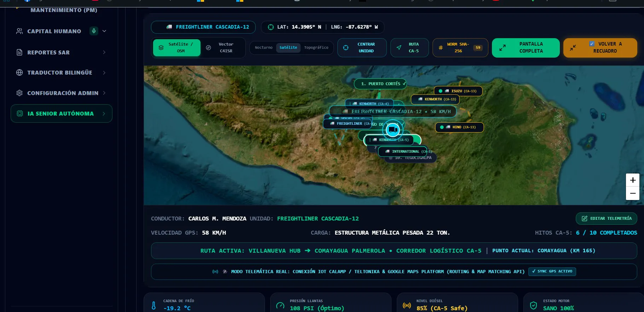Click the 6 / 10 Completados milestones text

pos(607,233)
